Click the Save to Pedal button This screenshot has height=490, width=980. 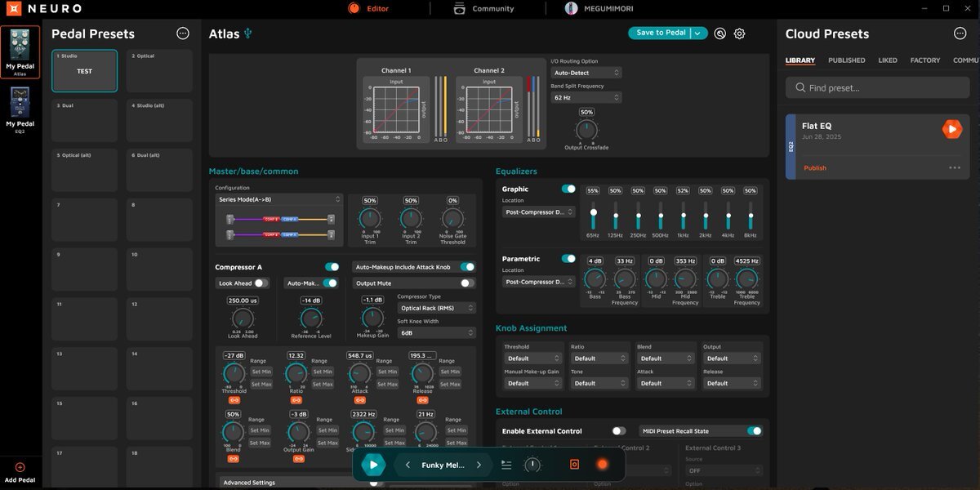(x=661, y=33)
